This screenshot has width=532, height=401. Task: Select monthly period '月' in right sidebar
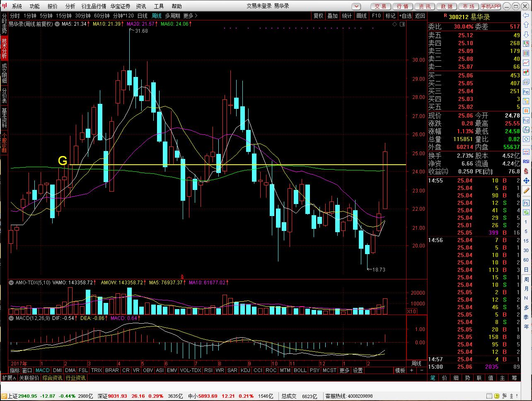tap(526, 288)
